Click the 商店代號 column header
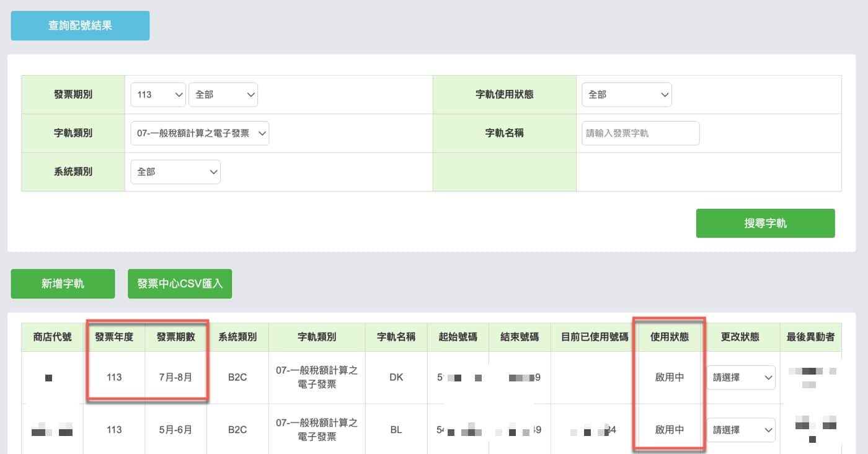868x454 pixels. click(x=53, y=337)
